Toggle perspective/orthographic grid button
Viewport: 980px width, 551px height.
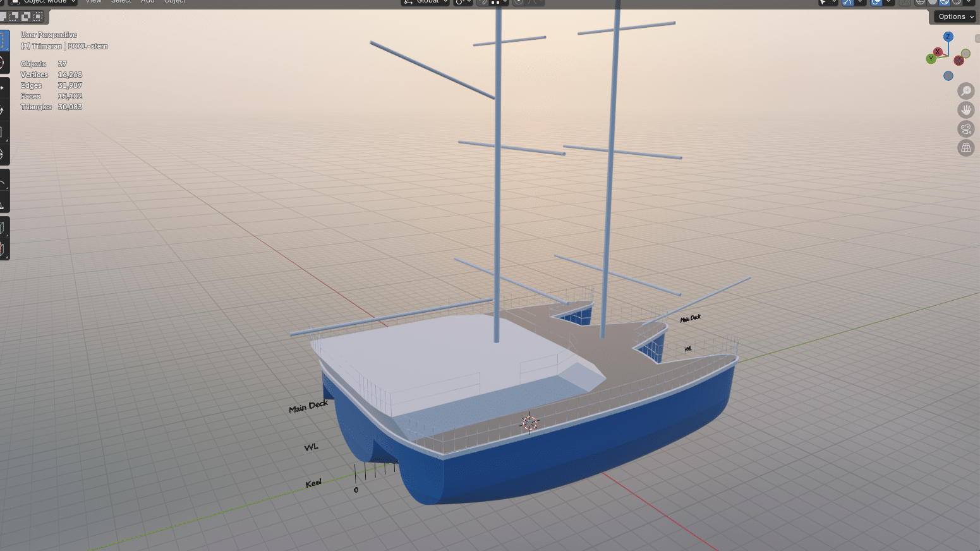(x=965, y=148)
